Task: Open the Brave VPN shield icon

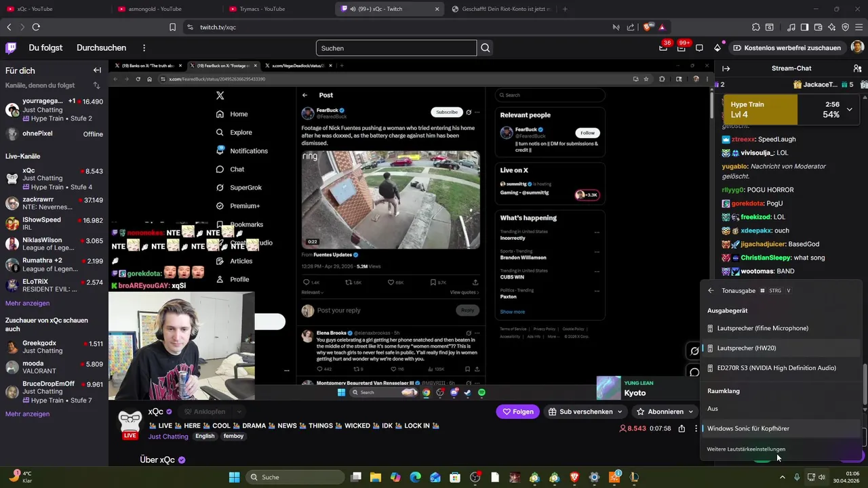Action: [846, 27]
